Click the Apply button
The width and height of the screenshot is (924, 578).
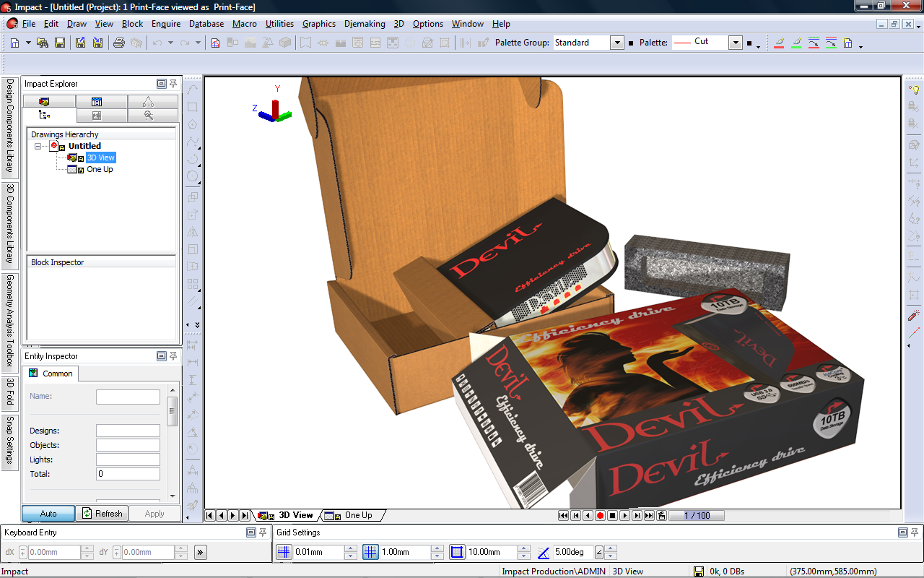154,514
